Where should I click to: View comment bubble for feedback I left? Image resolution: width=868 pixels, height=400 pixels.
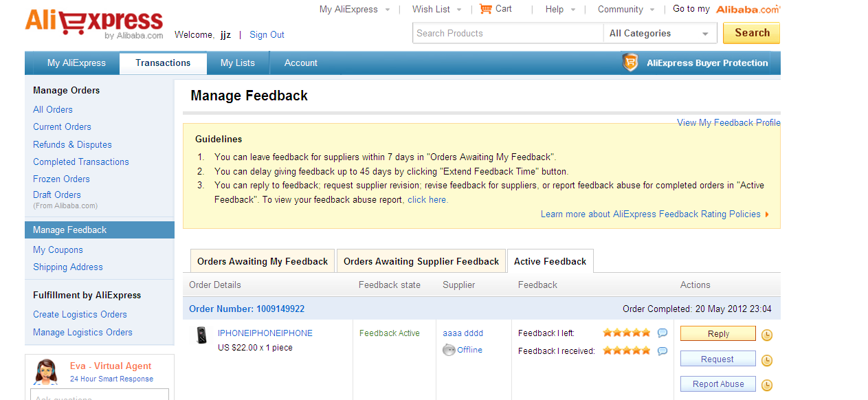(x=663, y=333)
